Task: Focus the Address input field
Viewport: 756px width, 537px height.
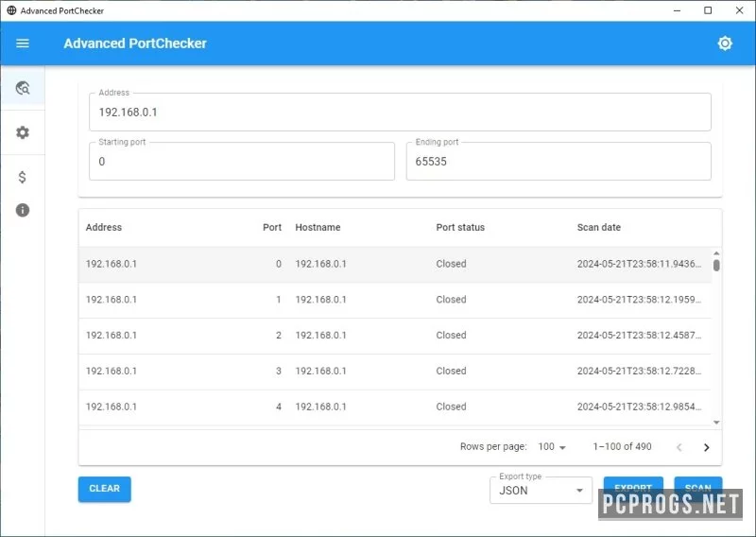Action: click(400, 112)
